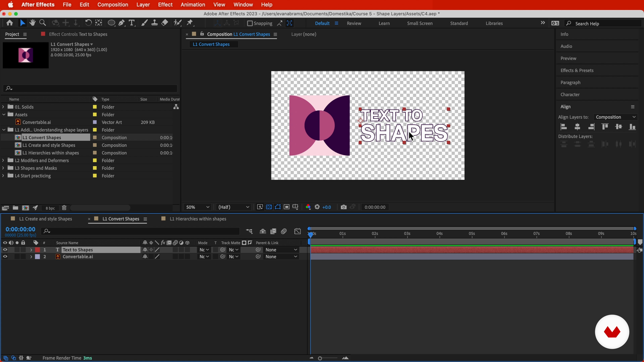Select the Hand tool
The image size is (644, 362).
pos(32,23)
